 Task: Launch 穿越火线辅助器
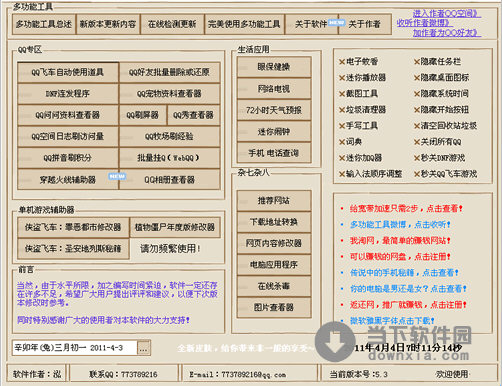tap(68, 180)
